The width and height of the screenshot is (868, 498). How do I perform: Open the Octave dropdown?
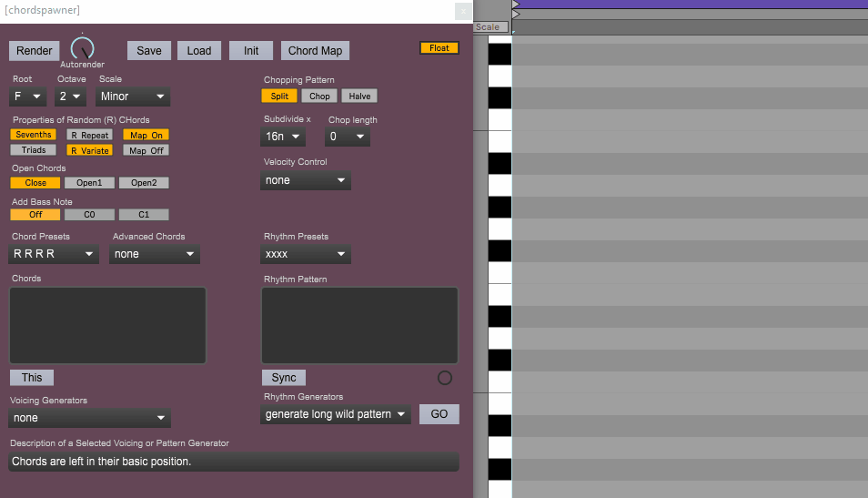70,97
